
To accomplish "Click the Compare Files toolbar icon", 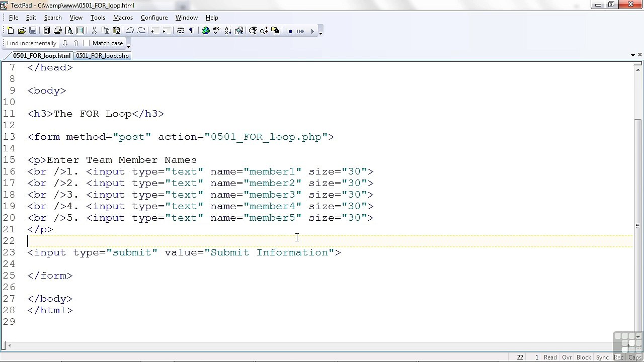I will tap(239, 31).
